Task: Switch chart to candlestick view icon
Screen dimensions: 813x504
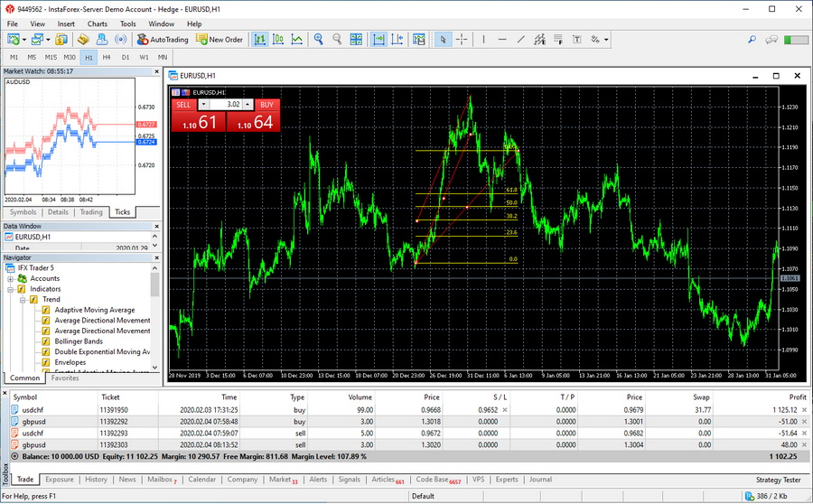Action: (278, 40)
